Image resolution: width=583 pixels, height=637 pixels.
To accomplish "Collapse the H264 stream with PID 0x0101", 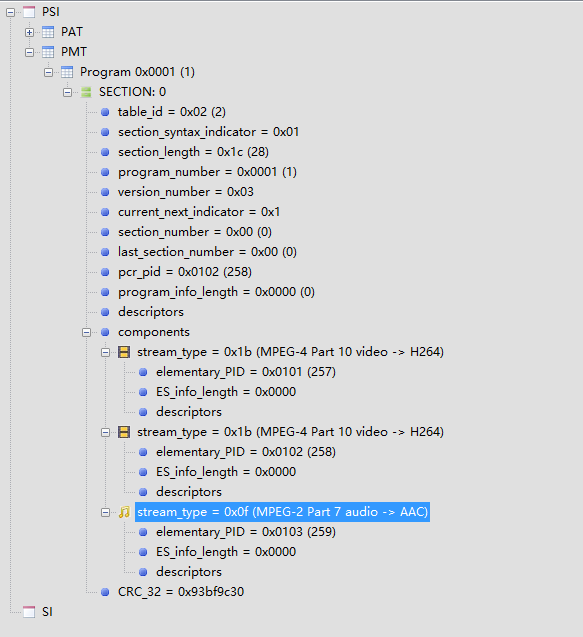I will pyautogui.click(x=105, y=353).
